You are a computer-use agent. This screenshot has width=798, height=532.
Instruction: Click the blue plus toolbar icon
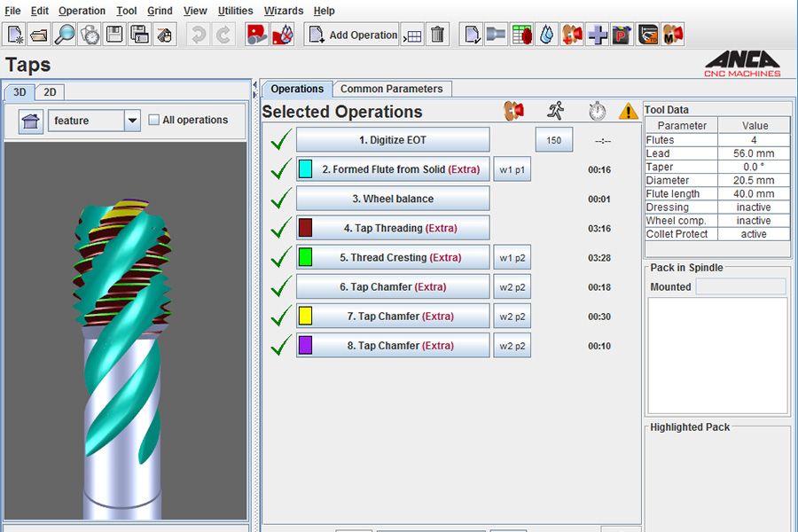[598, 35]
